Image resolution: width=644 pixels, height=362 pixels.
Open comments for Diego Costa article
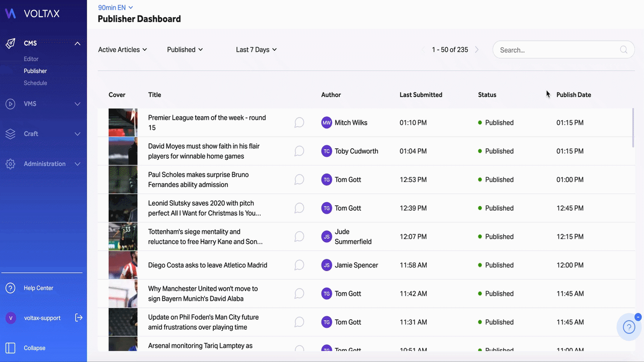[x=299, y=265]
